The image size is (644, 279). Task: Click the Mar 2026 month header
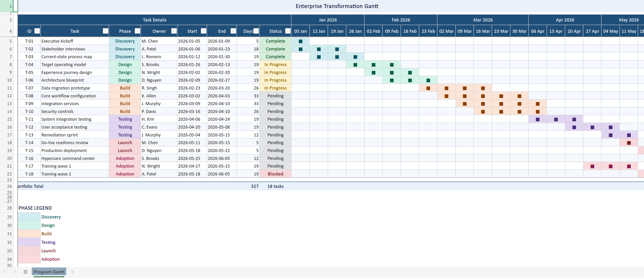pos(483,20)
